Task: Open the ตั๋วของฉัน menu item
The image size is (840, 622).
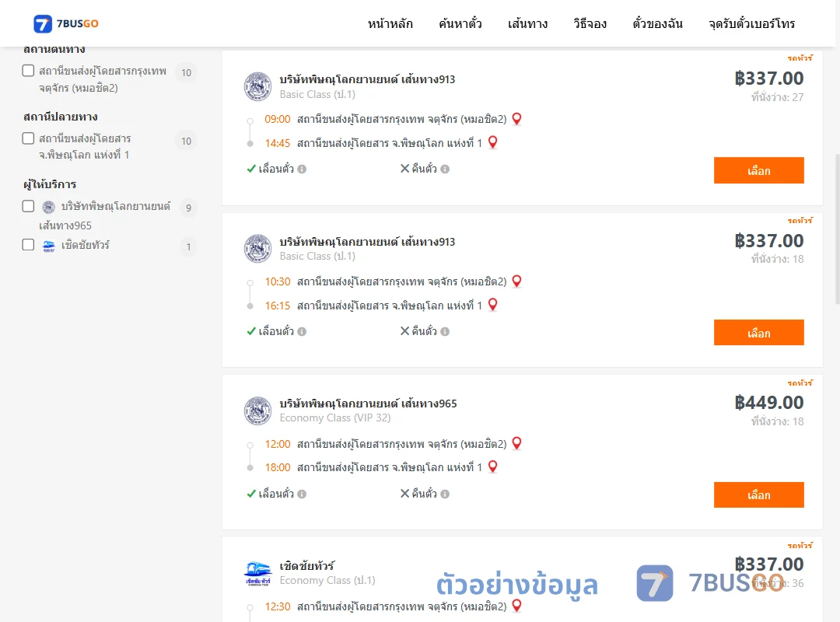Action: (657, 23)
